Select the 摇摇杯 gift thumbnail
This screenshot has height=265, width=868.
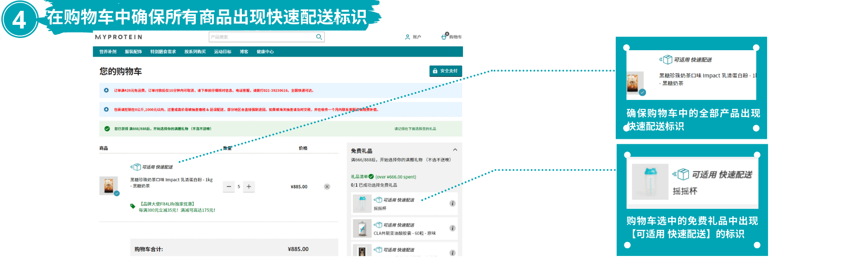(362, 204)
